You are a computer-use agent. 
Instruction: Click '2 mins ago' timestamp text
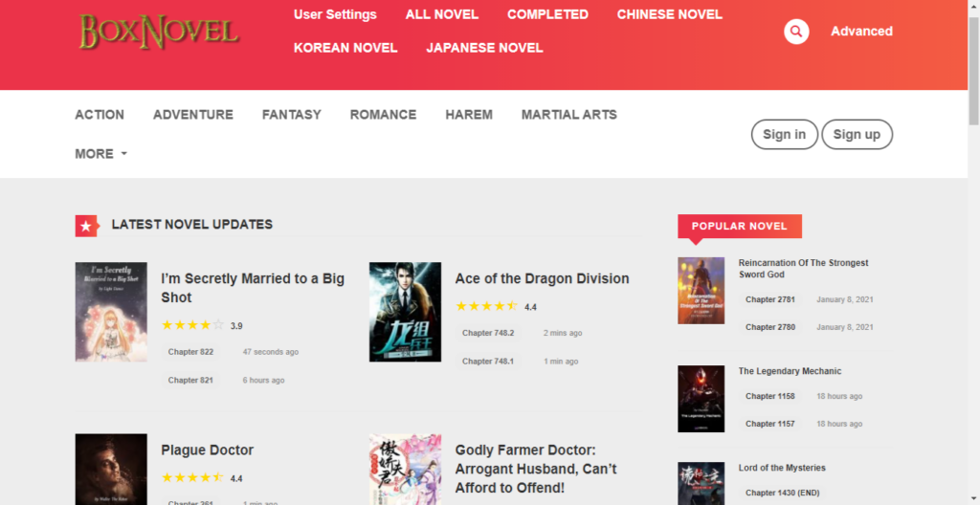point(563,333)
